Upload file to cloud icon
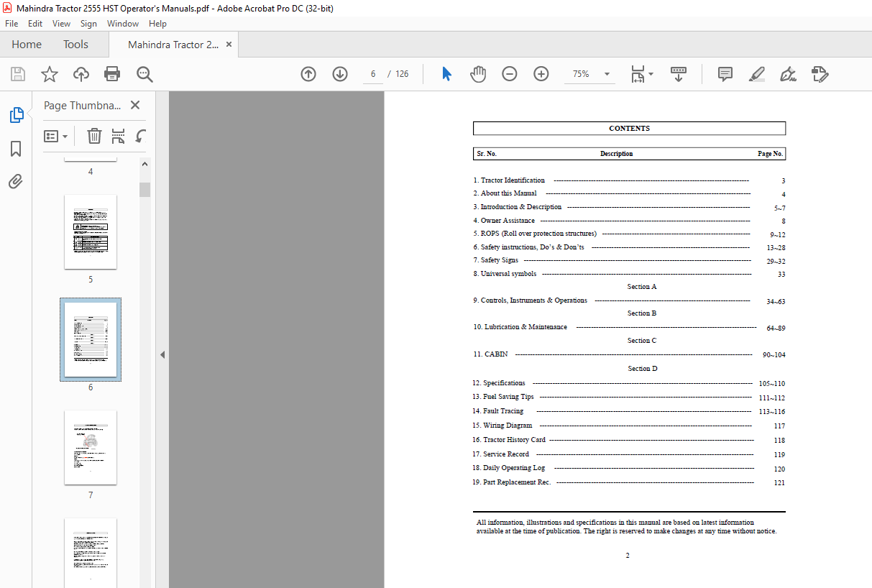Viewport: 872px width, 588px height. pyautogui.click(x=81, y=74)
